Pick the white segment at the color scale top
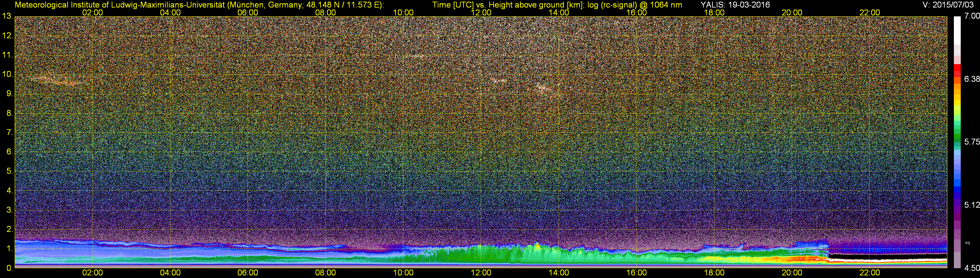 (957, 30)
